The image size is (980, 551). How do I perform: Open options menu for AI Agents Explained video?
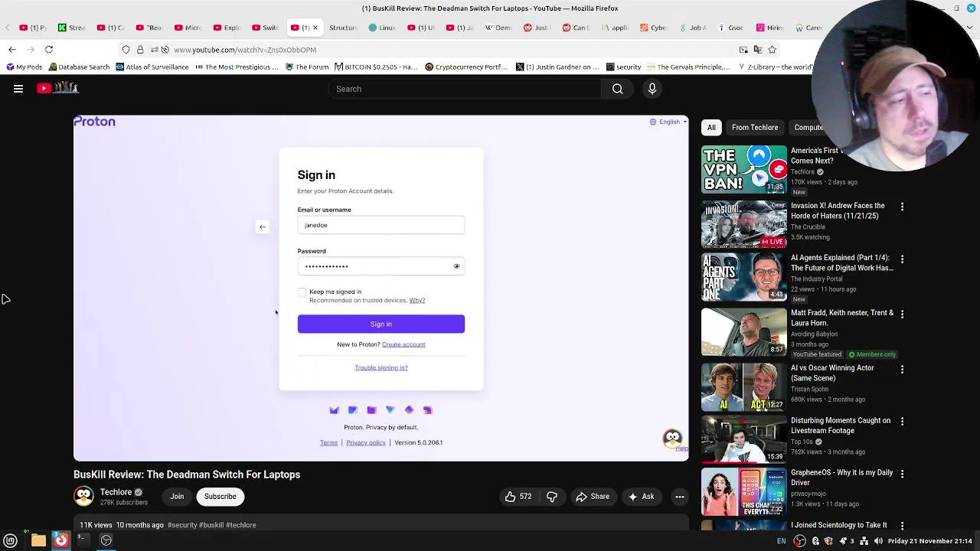tap(902, 259)
